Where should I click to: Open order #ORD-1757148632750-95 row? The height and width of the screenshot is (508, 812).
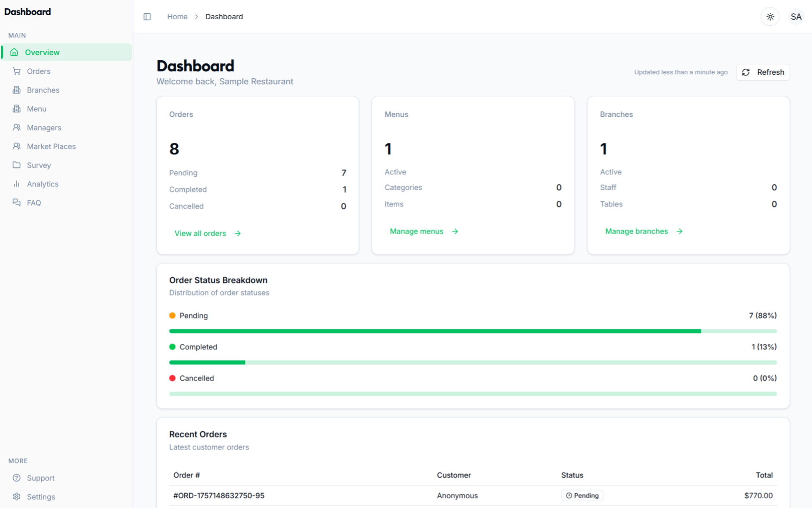click(219, 495)
